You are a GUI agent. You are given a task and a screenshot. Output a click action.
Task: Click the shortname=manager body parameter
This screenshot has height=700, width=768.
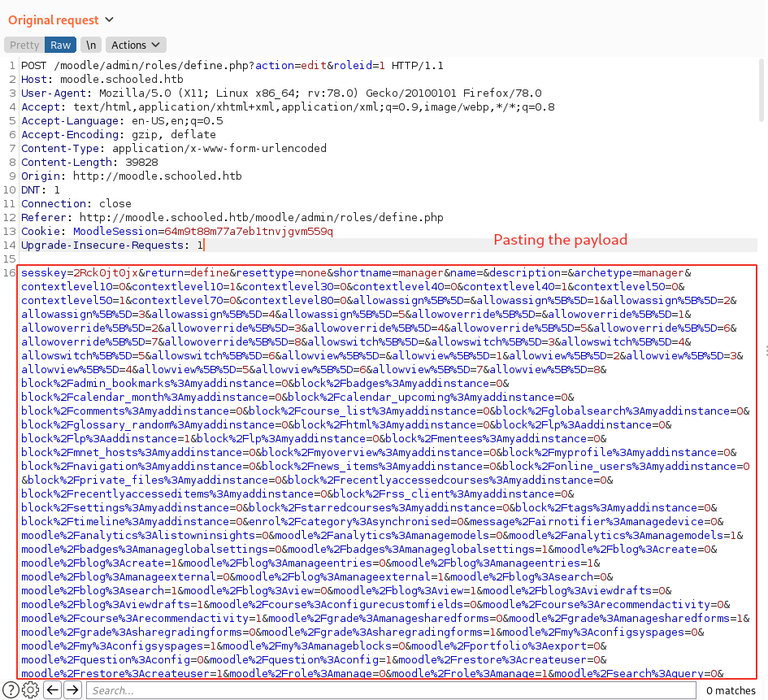click(388, 273)
